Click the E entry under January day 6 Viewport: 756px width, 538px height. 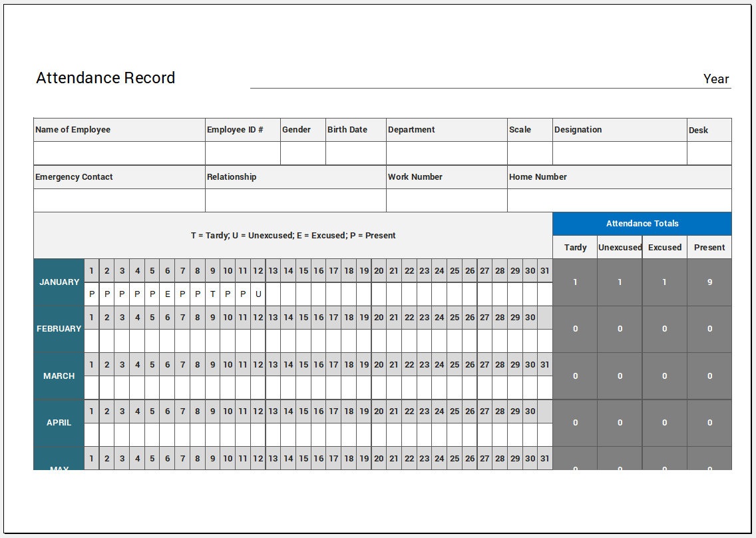(167, 294)
